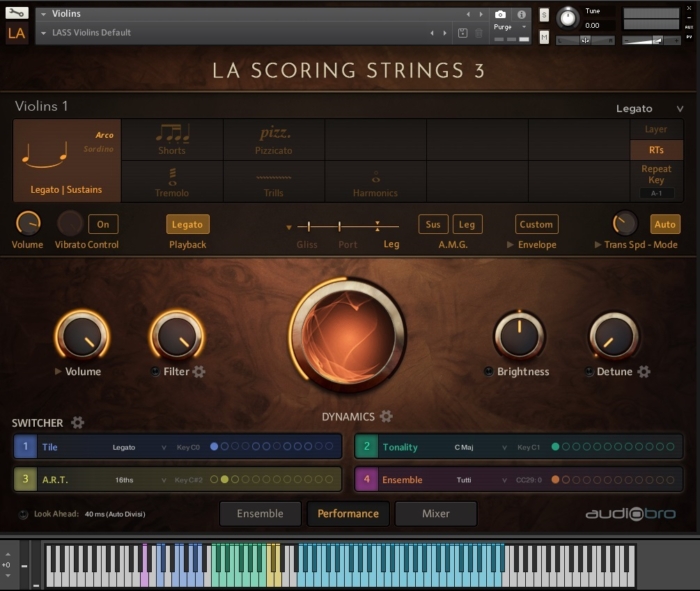700x591 pixels.
Task: Select the Harmonics articulation
Action: [375, 181]
